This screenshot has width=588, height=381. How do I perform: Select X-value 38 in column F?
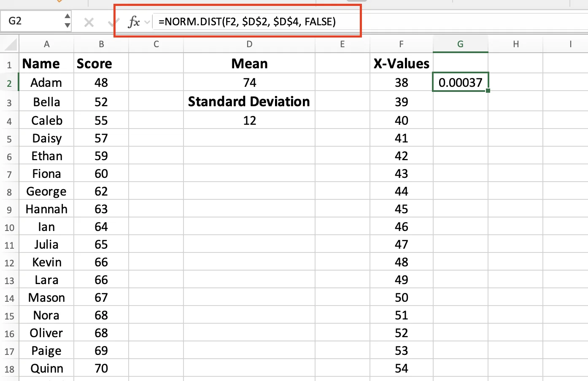point(402,82)
